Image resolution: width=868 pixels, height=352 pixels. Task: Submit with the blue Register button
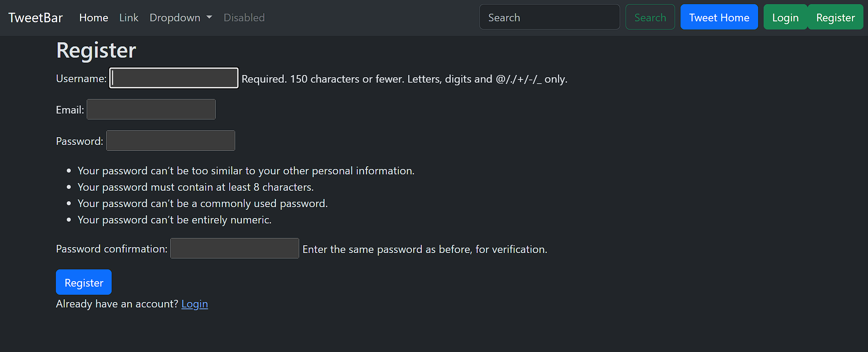[x=84, y=282]
